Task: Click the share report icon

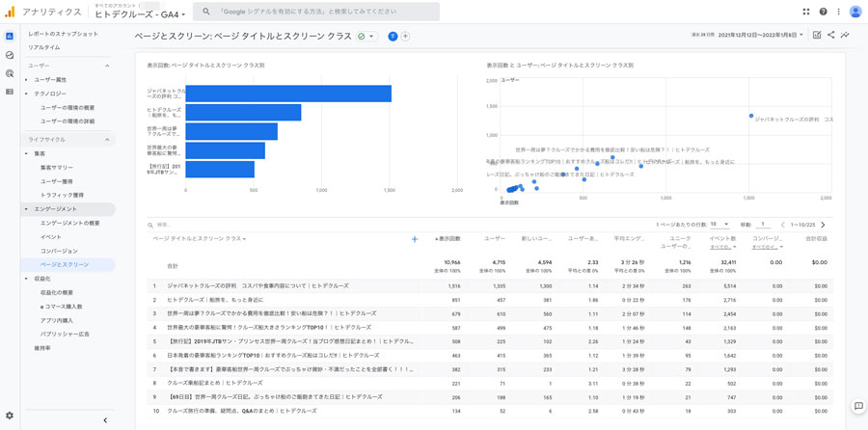Action: (x=831, y=35)
